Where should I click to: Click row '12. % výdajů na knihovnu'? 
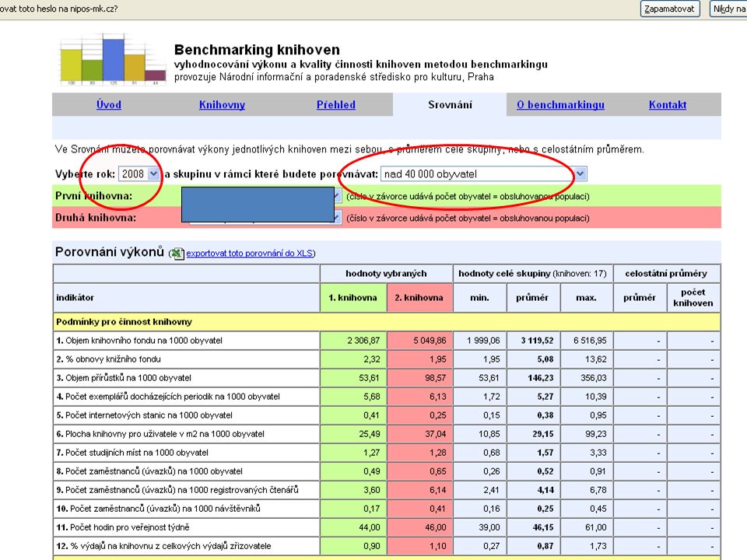pyautogui.click(x=387, y=546)
